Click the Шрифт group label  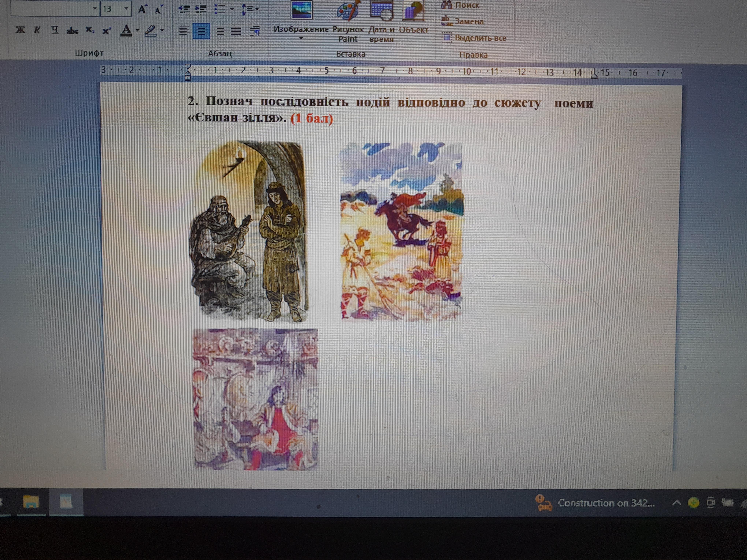coord(89,53)
